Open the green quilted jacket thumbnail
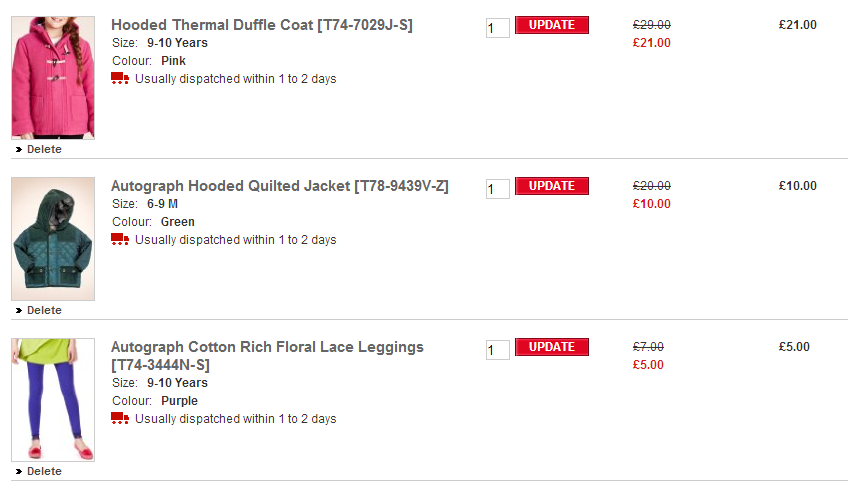The height and width of the screenshot is (488, 848). click(x=53, y=238)
